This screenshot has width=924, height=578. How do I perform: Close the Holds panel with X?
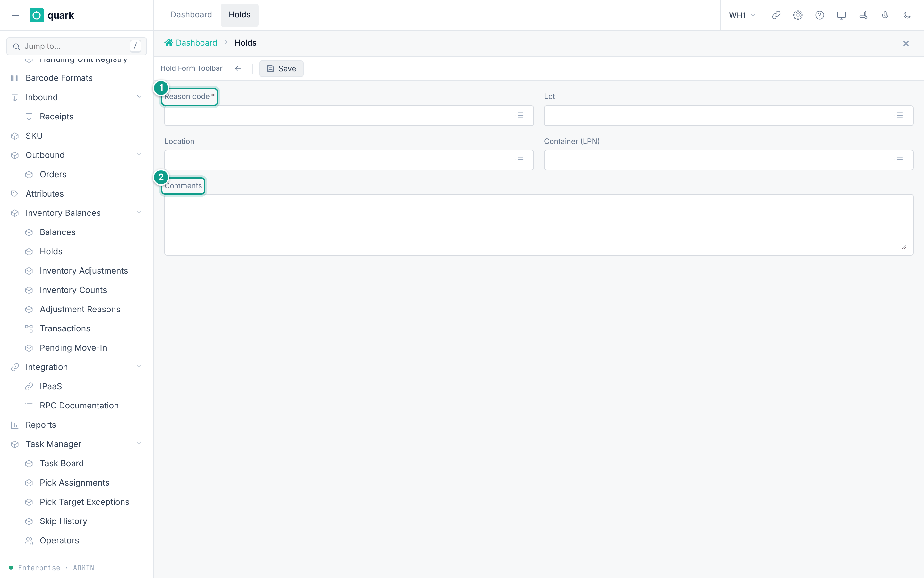906,43
